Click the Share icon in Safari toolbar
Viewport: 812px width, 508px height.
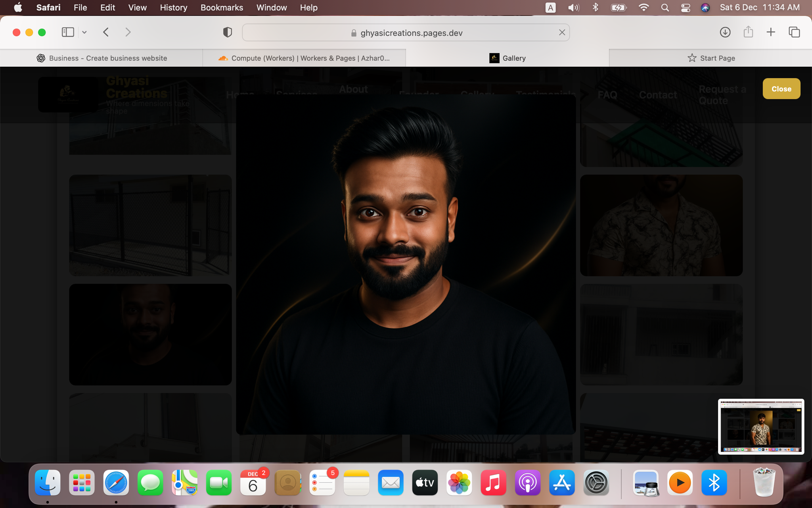click(x=748, y=32)
